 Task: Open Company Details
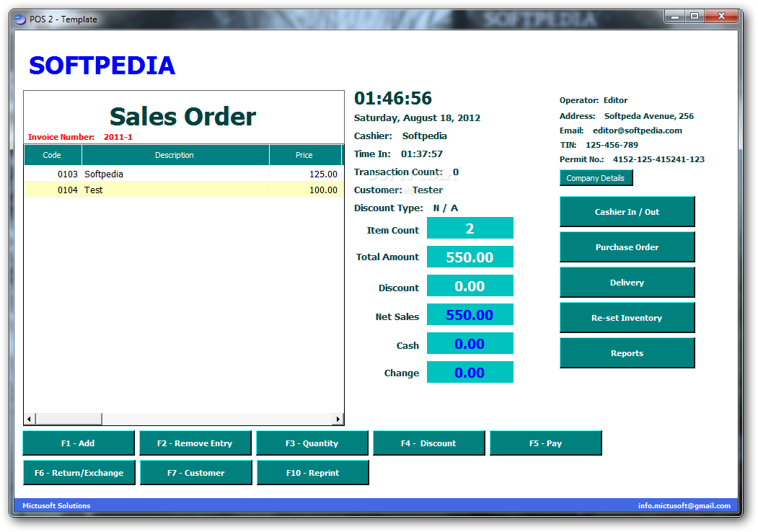pyautogui.click(x=596, y=178)
